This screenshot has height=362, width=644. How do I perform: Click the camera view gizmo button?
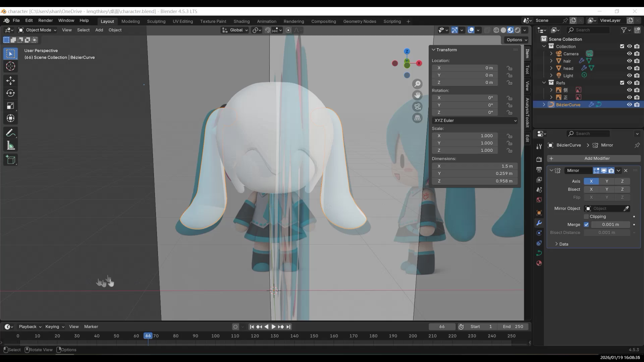tap(417, 107)
